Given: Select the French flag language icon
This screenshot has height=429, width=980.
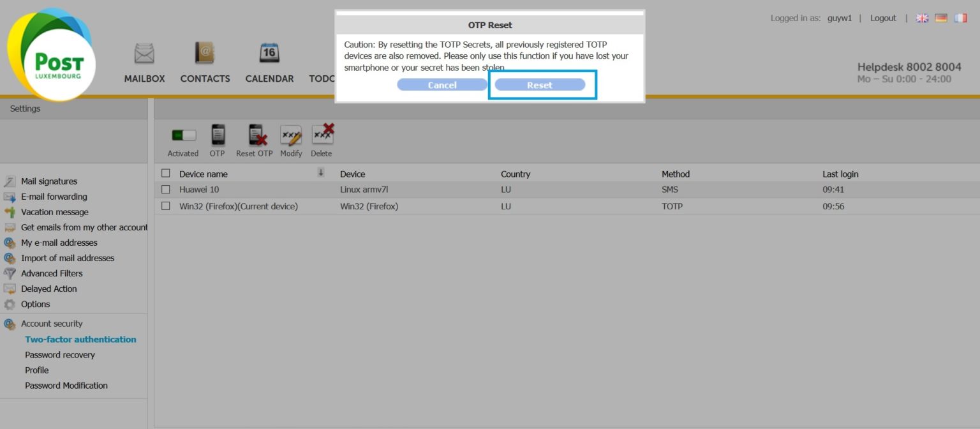Looking at the screenshot, I should (960, 19).
